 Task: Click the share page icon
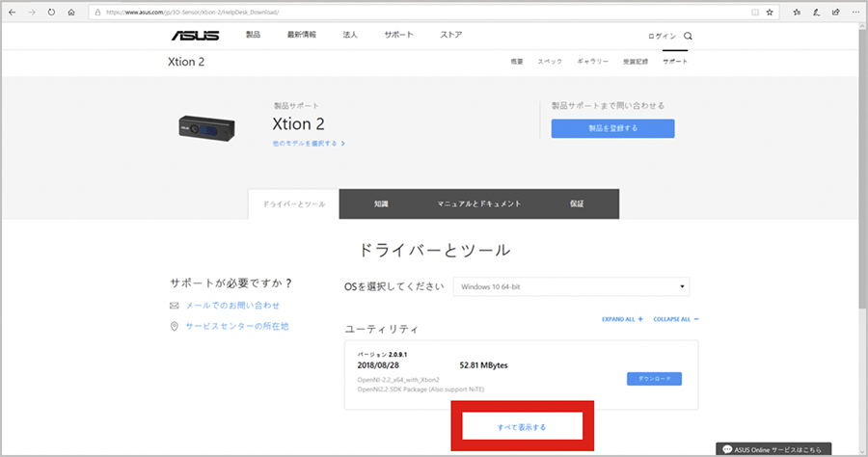(836, 13)
